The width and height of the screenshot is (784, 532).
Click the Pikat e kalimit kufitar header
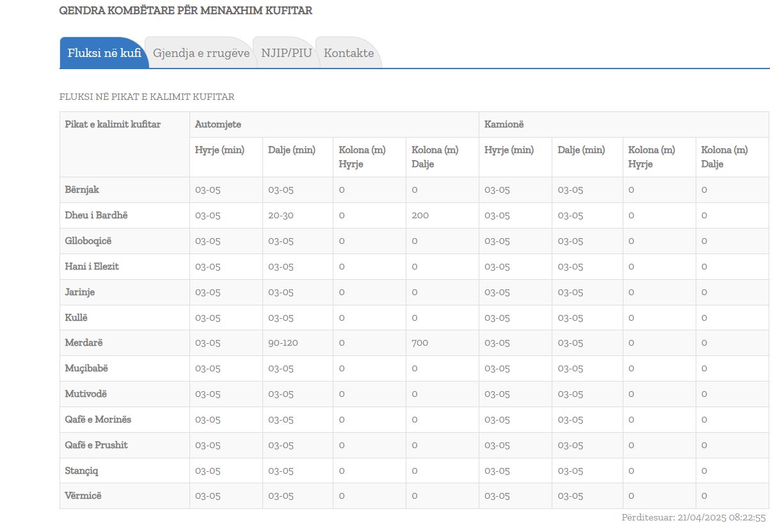tap(113, 124)
